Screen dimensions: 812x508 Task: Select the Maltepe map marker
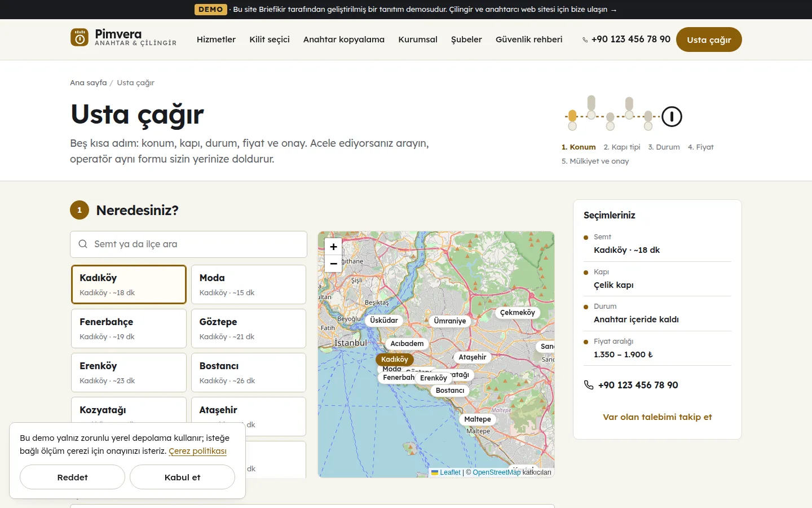[478, 419]
